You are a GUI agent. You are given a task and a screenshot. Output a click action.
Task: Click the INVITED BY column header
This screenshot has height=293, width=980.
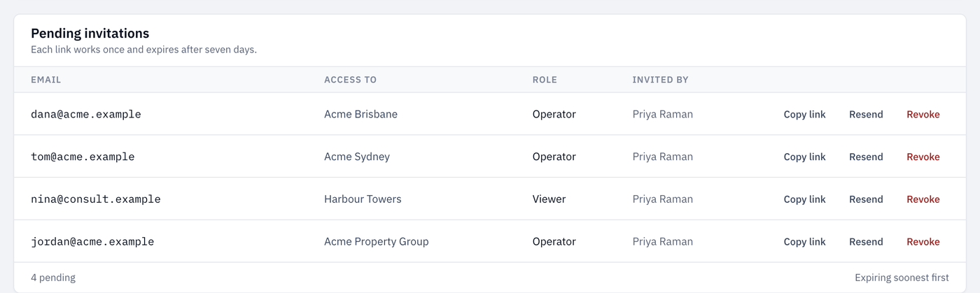(x=660, y=80)
